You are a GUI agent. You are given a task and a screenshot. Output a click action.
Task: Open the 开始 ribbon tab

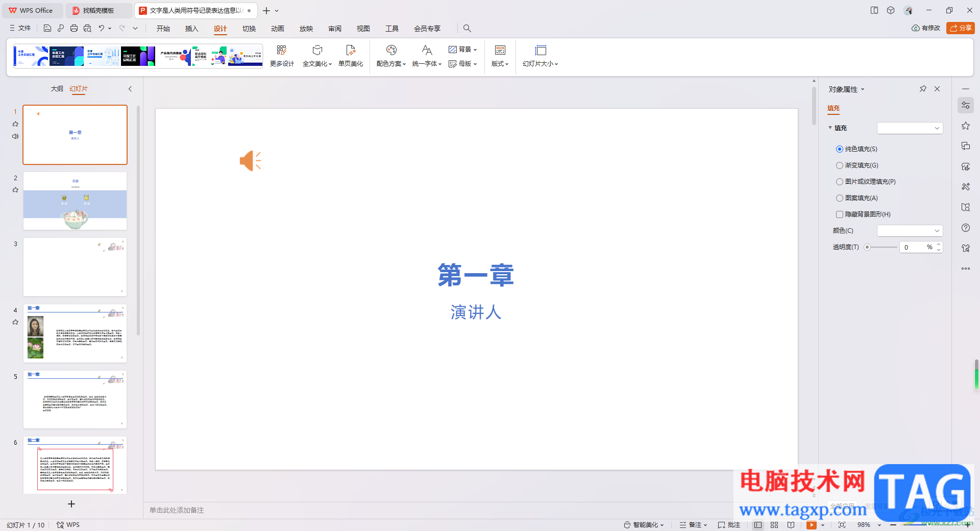[163, 29]
